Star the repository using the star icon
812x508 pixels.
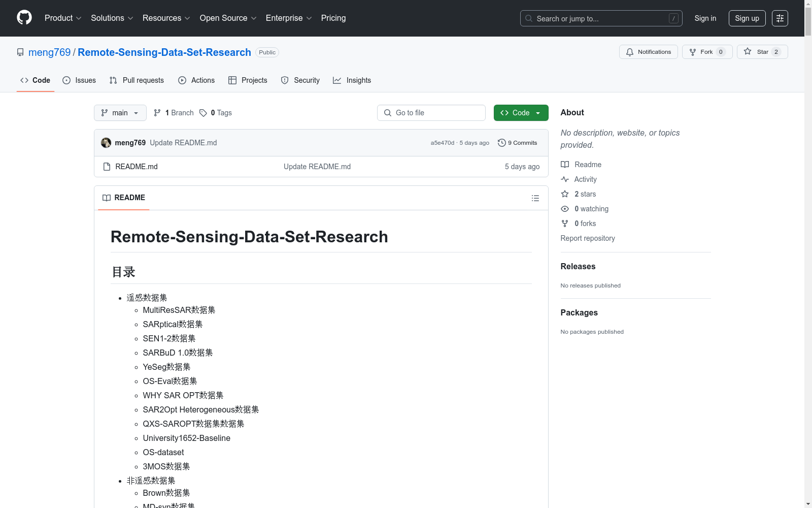tap(748, 51)
